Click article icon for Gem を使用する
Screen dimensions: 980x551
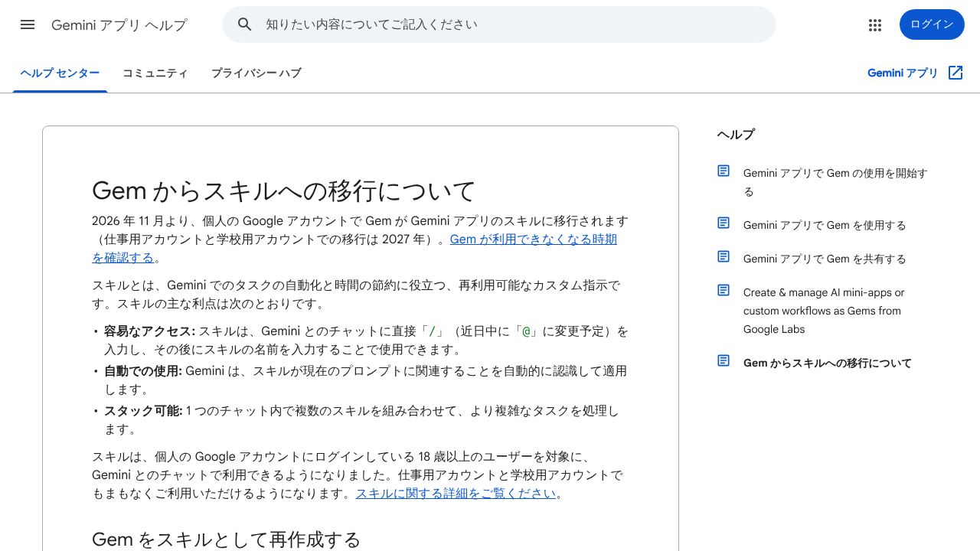(724, 223)
